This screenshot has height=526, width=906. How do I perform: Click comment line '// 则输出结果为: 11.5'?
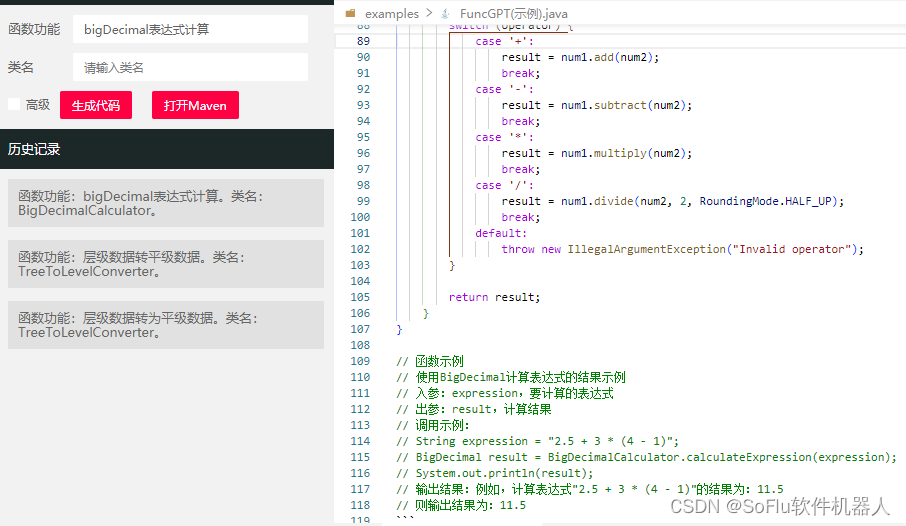pos(461,505)
